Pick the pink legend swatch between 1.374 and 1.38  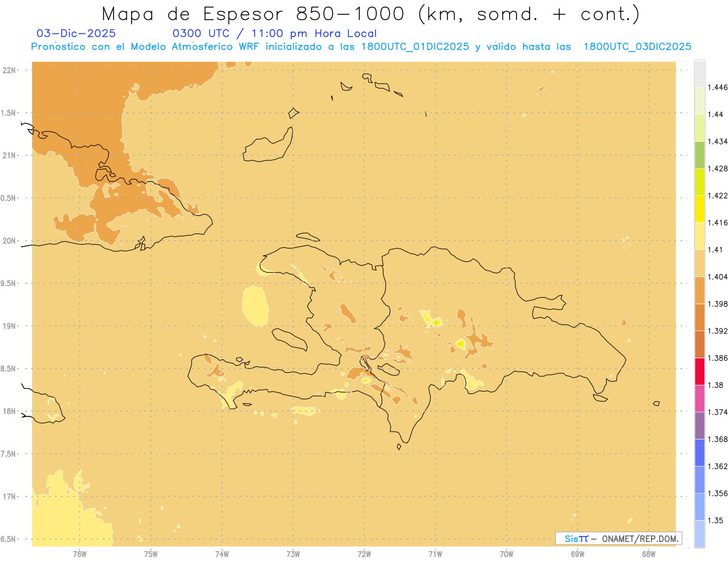[699, 398]
